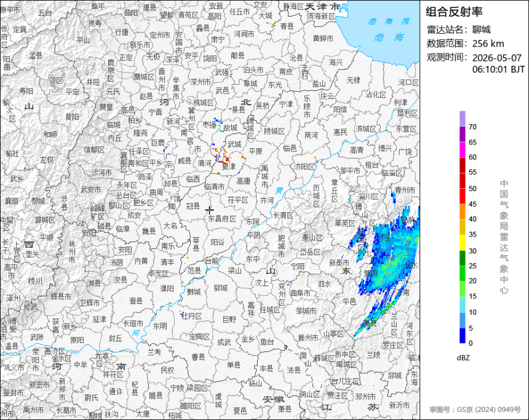The width and height of the screenshot is (529, 420).
Task: Click the 沧县 map label
Action: tap(296, 58)
